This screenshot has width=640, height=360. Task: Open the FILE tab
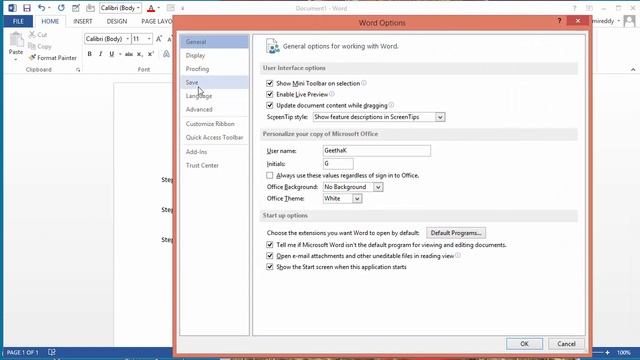tap(18, 21)
